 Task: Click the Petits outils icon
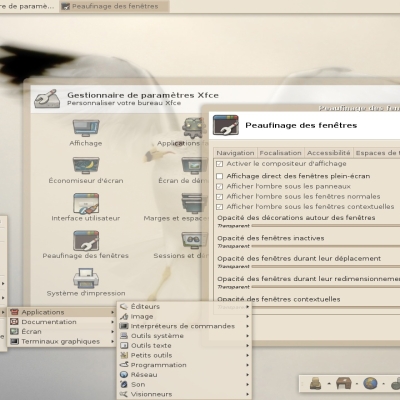click(x=124, y=355)
